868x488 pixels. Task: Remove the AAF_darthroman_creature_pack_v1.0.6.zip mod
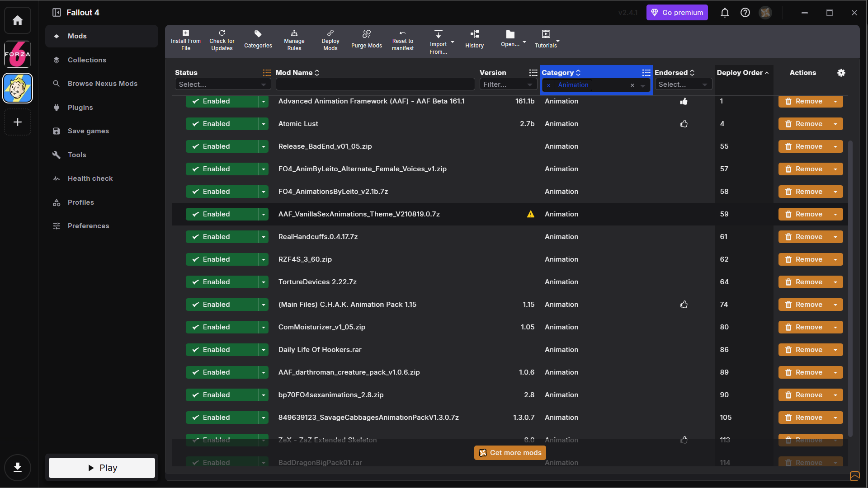[803, 372]
